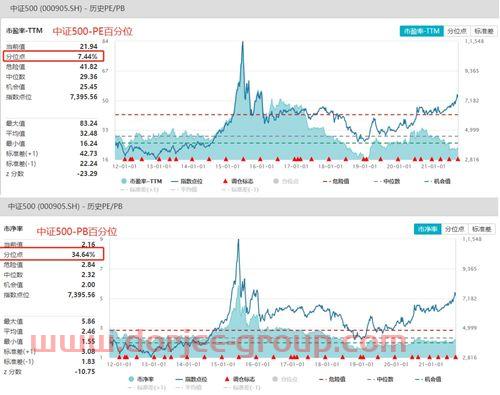Viewport: 500px width, 395px height.
Task: Enable 标准差(-1) legend in PE chart
Action: click(x=240, y=189)
